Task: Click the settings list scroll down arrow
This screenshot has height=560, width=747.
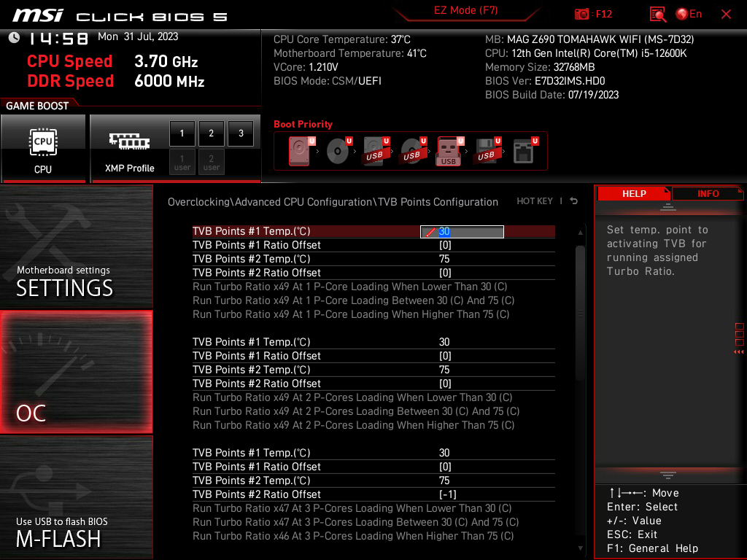Action: coord(580,548)
